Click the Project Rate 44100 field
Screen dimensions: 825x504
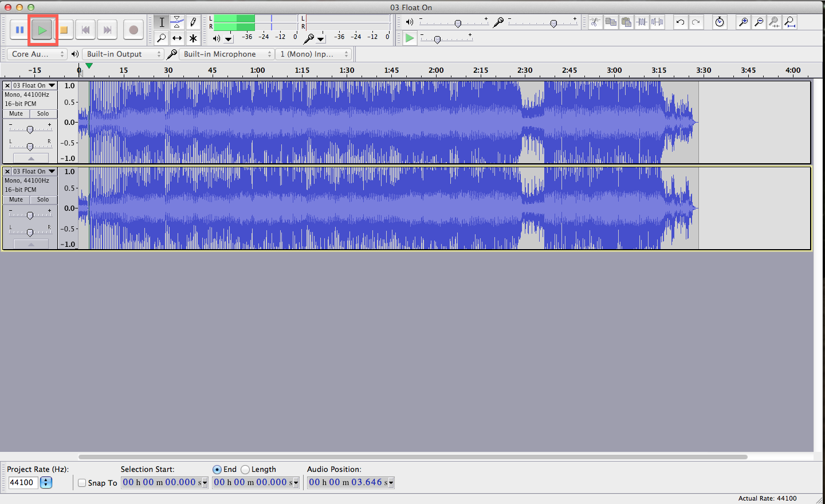coord(23,483)
